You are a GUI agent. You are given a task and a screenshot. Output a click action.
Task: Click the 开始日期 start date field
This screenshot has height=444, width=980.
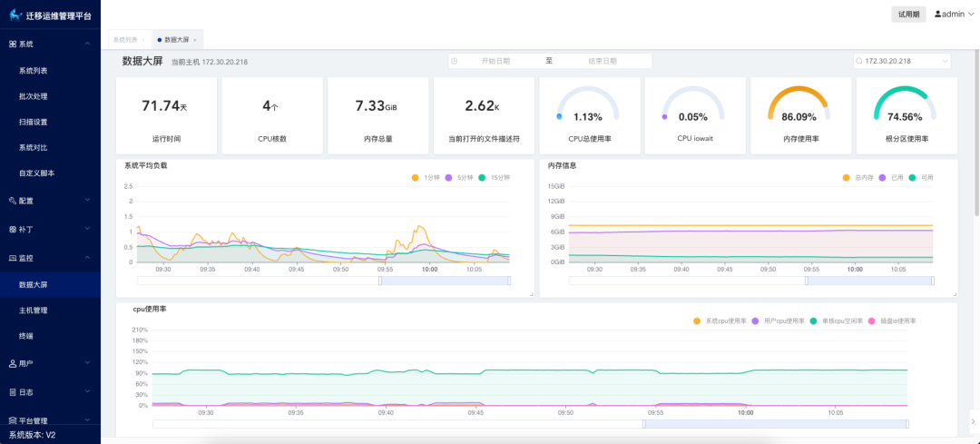[x=495, y=61]
